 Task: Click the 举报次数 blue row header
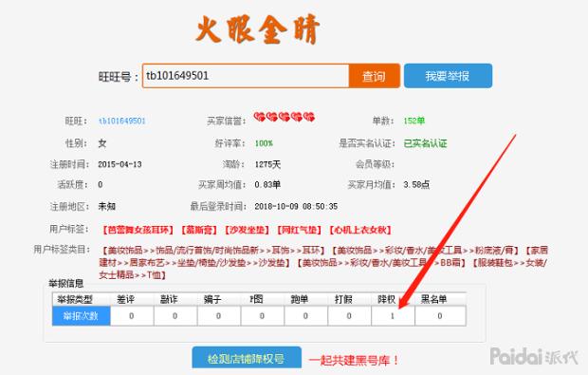point(81,316)
